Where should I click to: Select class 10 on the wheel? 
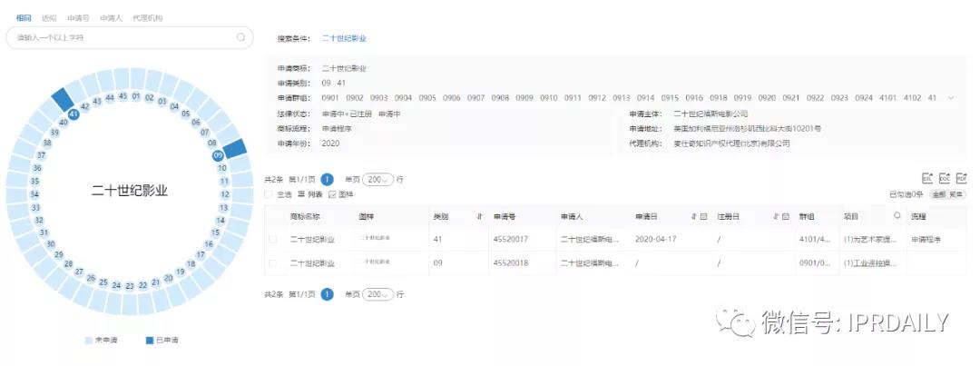[x=222, y=168]
